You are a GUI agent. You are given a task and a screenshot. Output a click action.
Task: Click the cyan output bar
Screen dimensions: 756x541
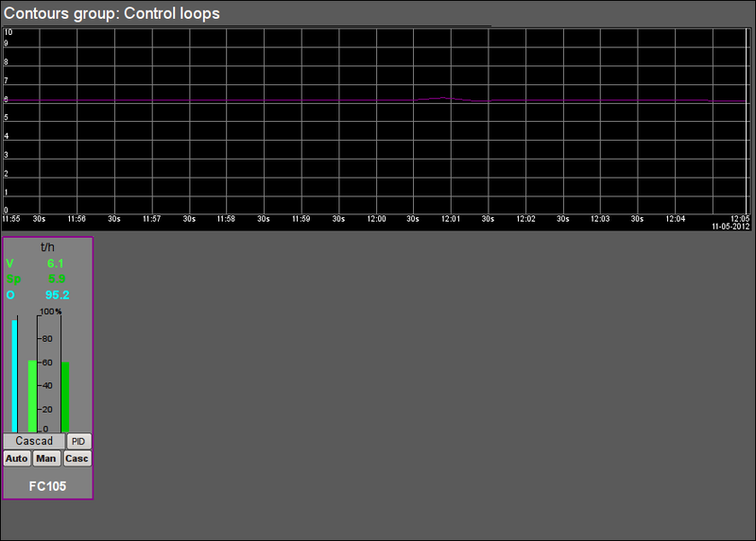pyautogui.click(x=14, y=376)
